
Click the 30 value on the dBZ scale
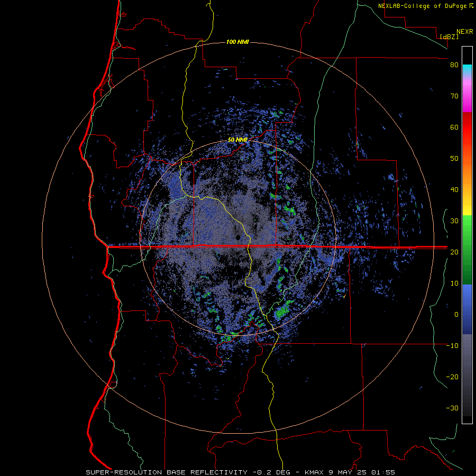pyautogui.click(x=454, y=221)
